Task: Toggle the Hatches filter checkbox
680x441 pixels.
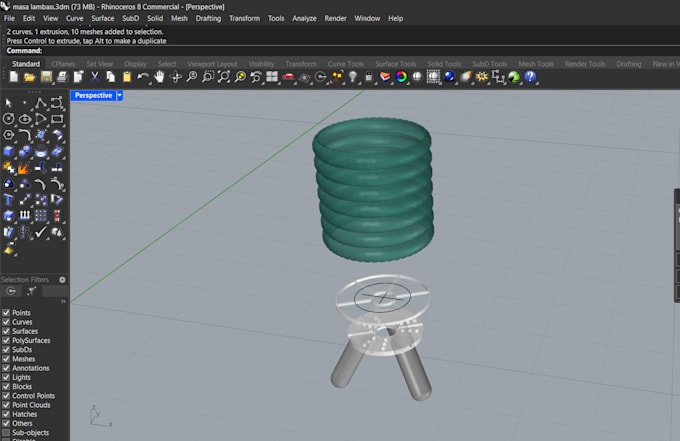Action: (x=6, y=414)
